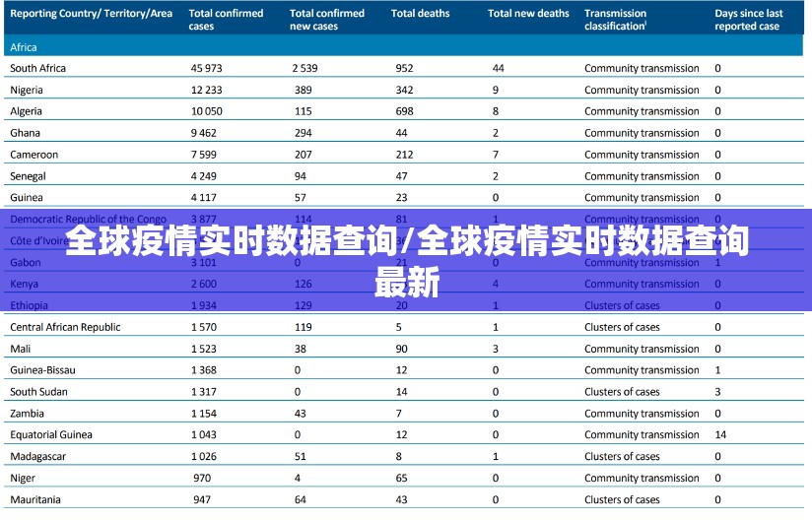Click Cameroon's confirmed cases value 7 599
This screenshot has width=812, height=520.
coord(206,155)
